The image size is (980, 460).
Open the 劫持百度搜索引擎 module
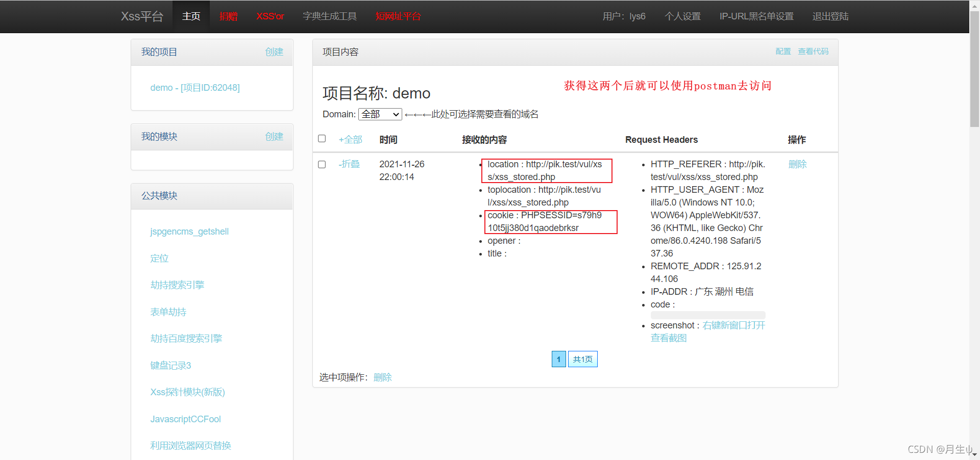186,339
